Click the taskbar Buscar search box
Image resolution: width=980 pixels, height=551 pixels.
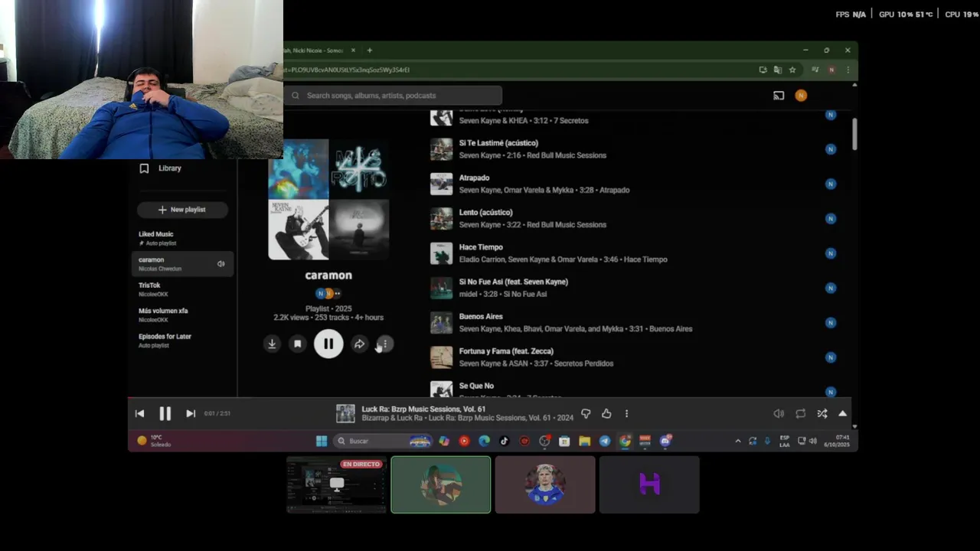383,441
